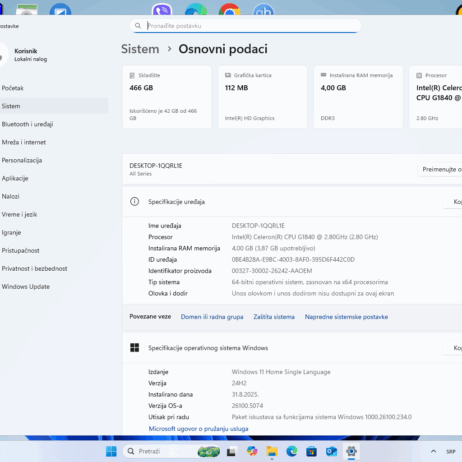The height and width of the screenshot is (462, 462).
Task: Open Privatnost i bezbednost settings
Action: (54, 268)
